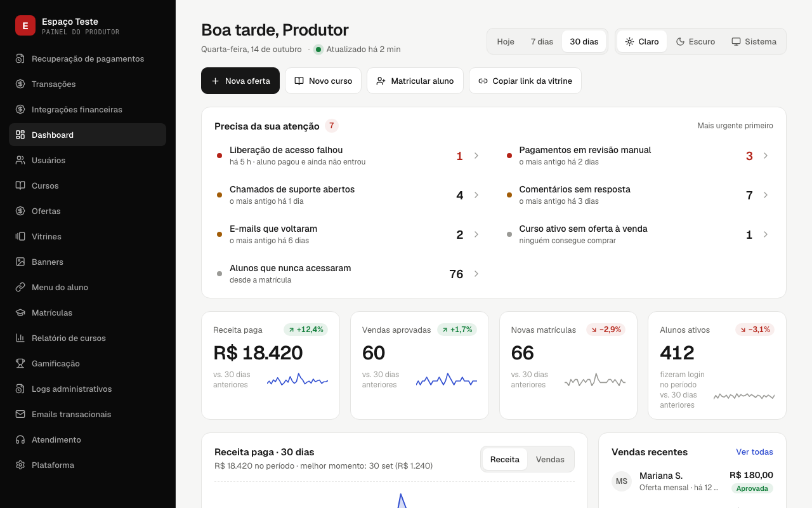Select the 30 dias period
The width and height of the screenshot is (812, 508).
click(x=584, y=41)
